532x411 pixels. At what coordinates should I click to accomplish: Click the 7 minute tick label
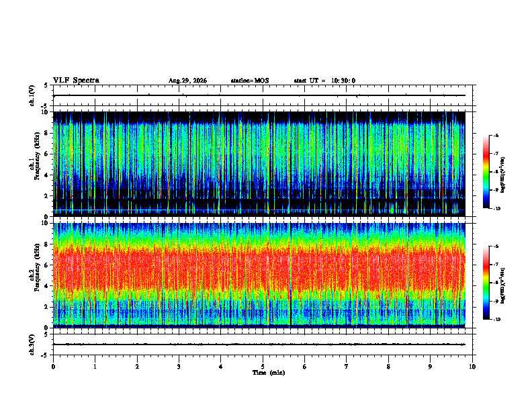click(x=347, y=367)
